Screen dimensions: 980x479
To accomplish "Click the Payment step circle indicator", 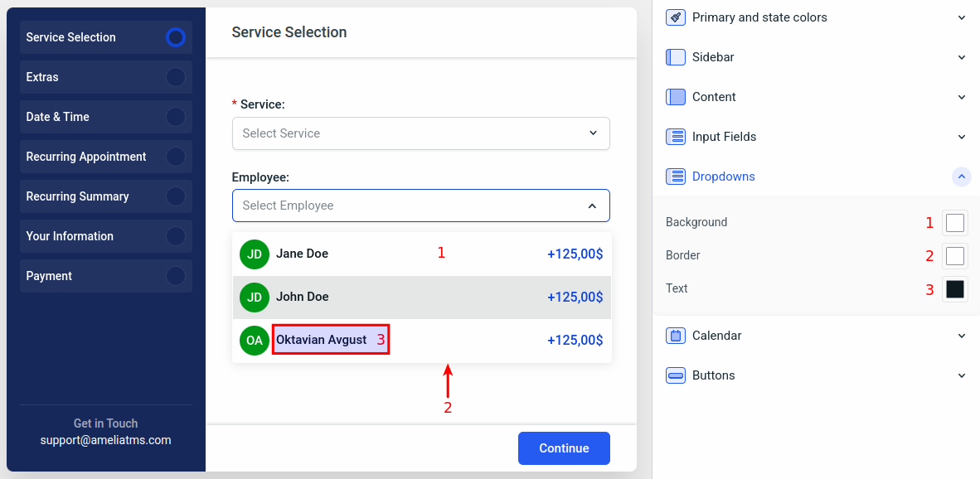I will coord(175,275).
